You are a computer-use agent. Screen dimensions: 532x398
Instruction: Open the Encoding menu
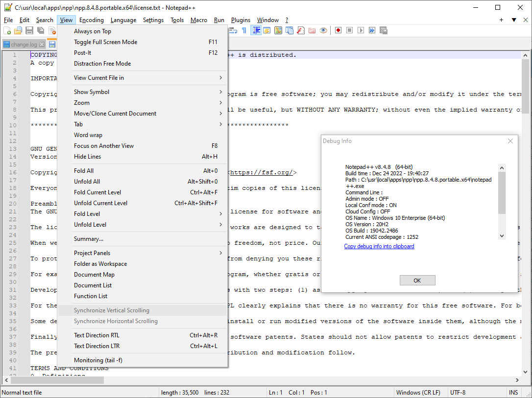[x=92, y=20]
